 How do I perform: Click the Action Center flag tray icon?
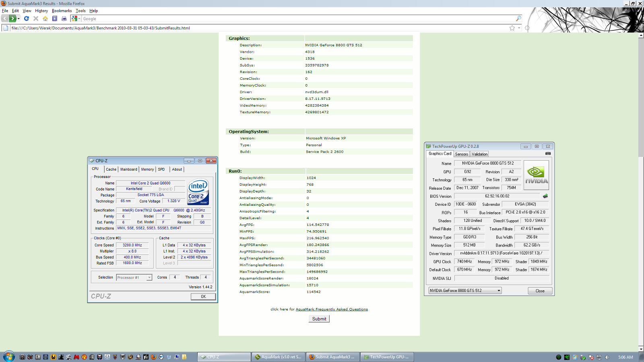(591, 357)
